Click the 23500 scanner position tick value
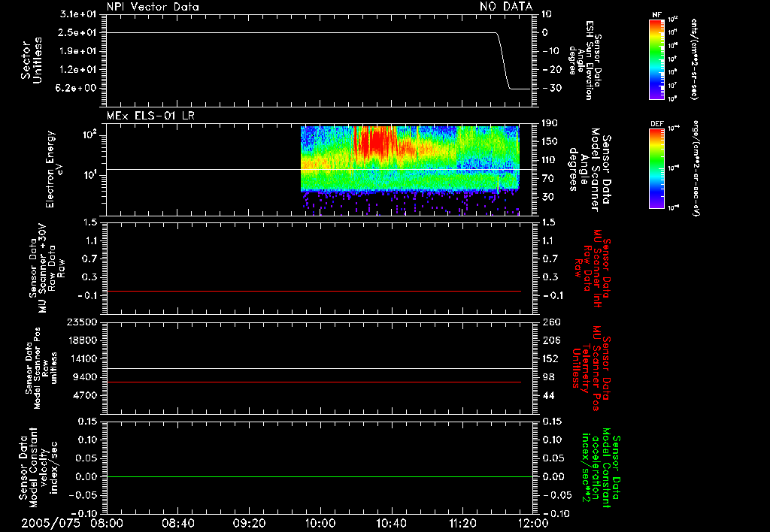Viewport: 770px width, 532px height. pyautogui.click(x=82, y=322)
